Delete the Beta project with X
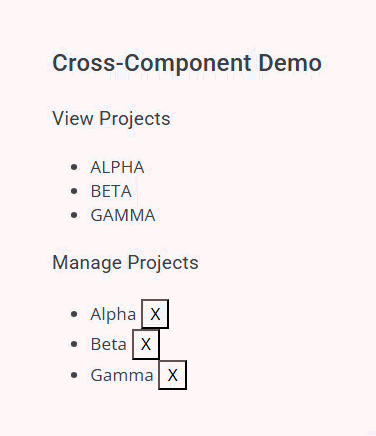376x436 pixels. pos(146,344)
